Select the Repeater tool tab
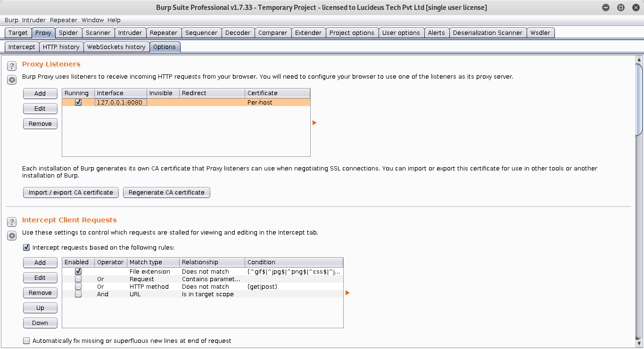644x349 pixels. click(164, 33)
